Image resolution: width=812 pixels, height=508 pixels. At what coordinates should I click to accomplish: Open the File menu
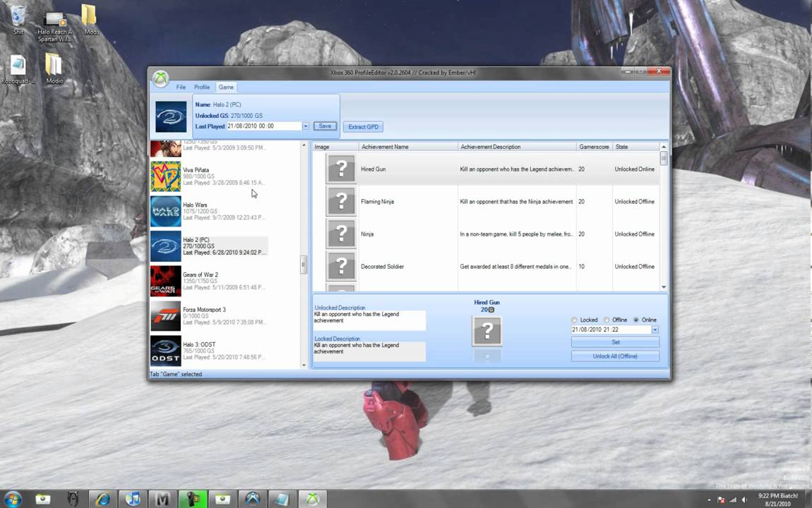point(181,87)
